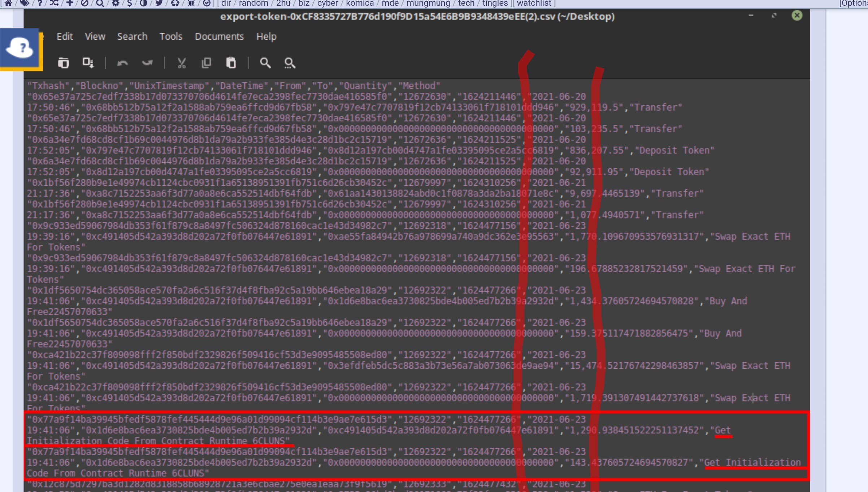
Task: Open the 'mungmung' board link
Action: pos(428,3)
